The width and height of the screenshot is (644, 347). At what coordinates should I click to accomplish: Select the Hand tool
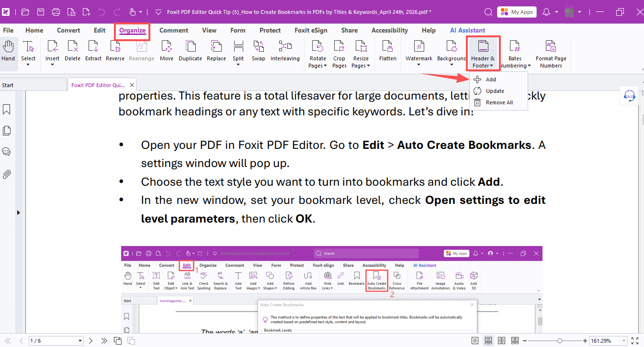tap(8, 51)
